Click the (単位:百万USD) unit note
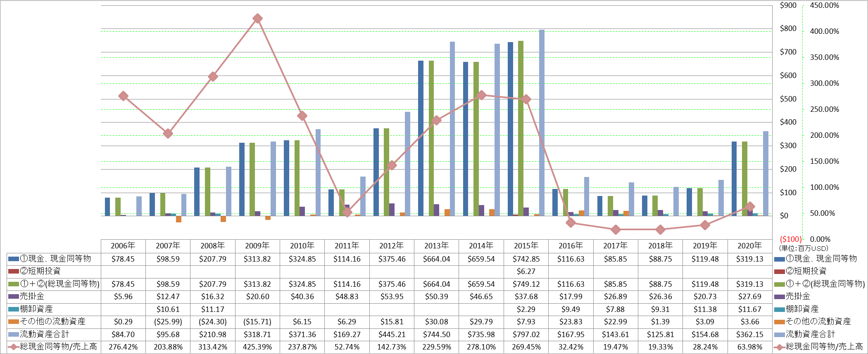The width and height of the screenshot is (868, 354). pyautogui.click(x=804, y=248)
